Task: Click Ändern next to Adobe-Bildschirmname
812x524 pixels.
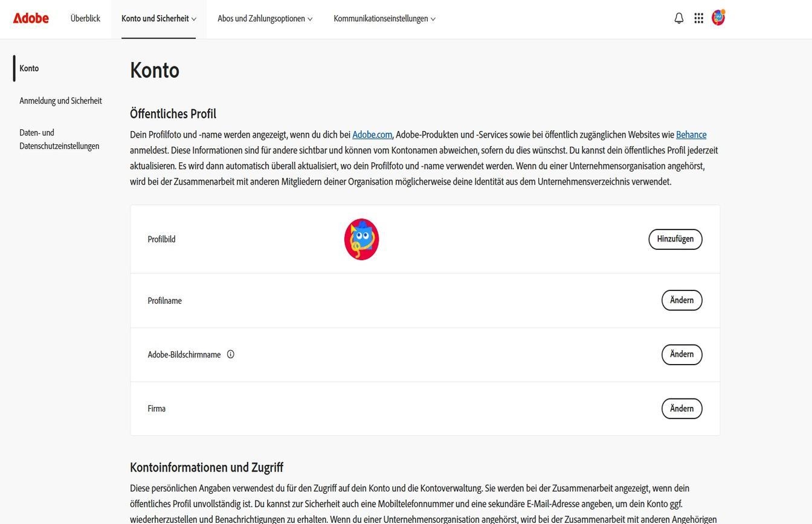Action: (681, 354)
